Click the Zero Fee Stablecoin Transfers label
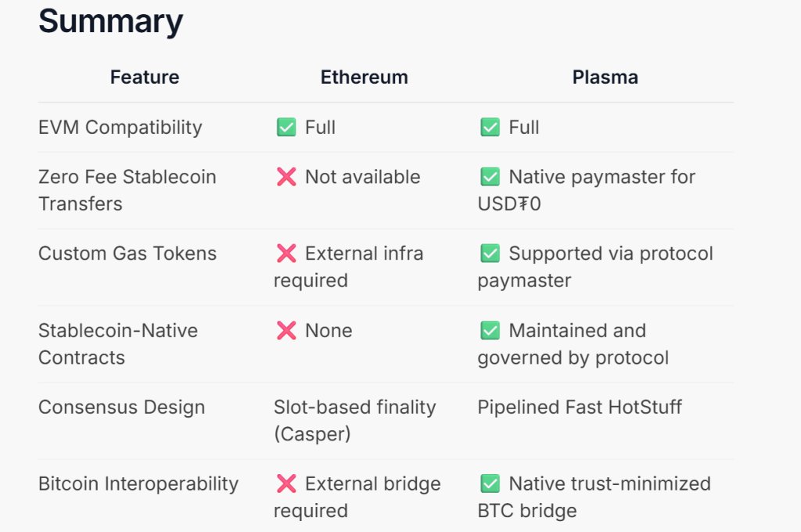801x532 pixels. click(127, 190)
